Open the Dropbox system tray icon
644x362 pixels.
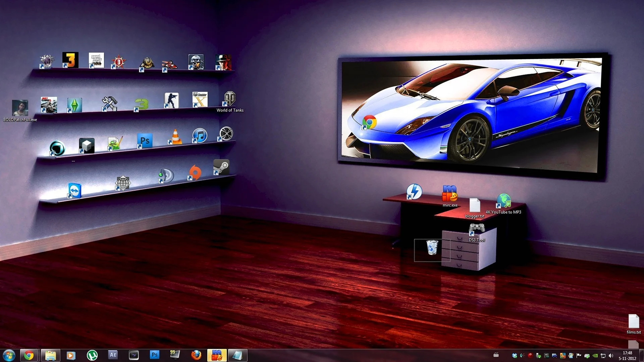[x=515, y=356]
